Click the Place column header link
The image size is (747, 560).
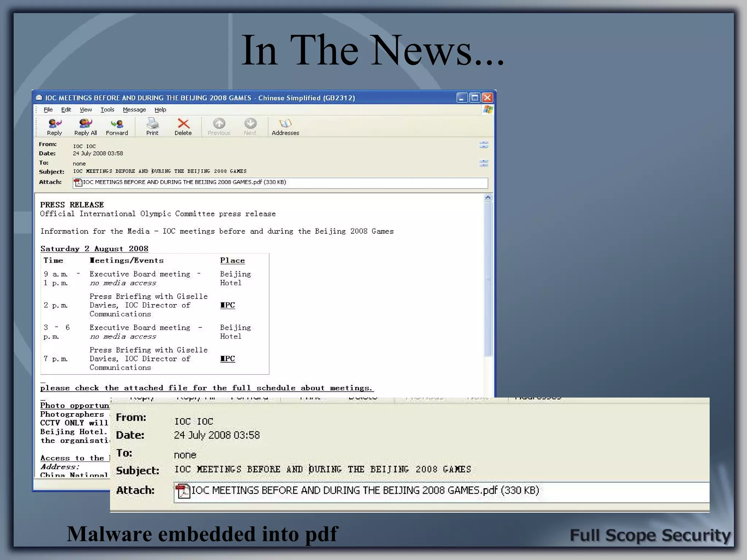[x=232, y=261]
